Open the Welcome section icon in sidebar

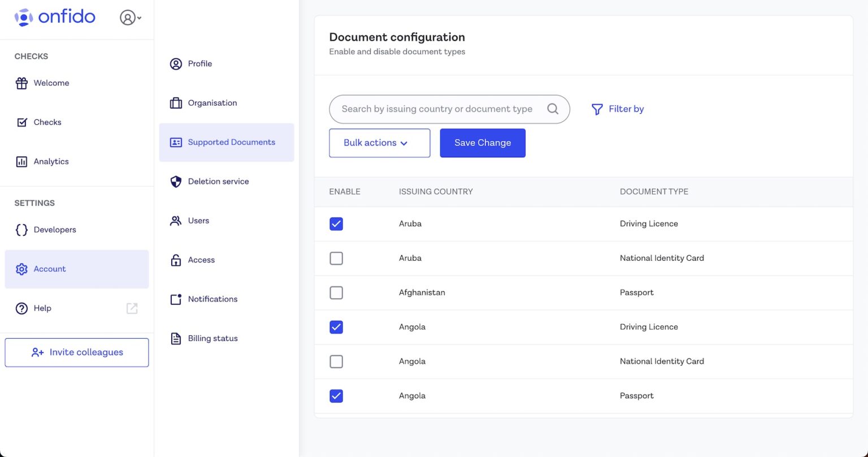tap(21, 83)
